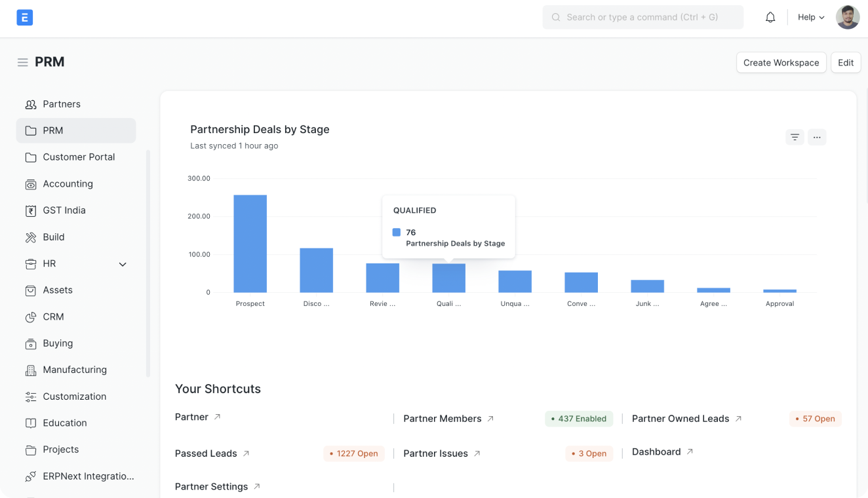Click the chart filter icon

pyautogui.click(x=795, y=137)
